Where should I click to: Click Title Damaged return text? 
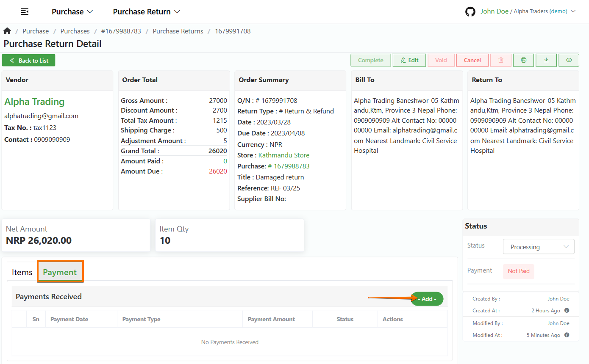[271, 177]
